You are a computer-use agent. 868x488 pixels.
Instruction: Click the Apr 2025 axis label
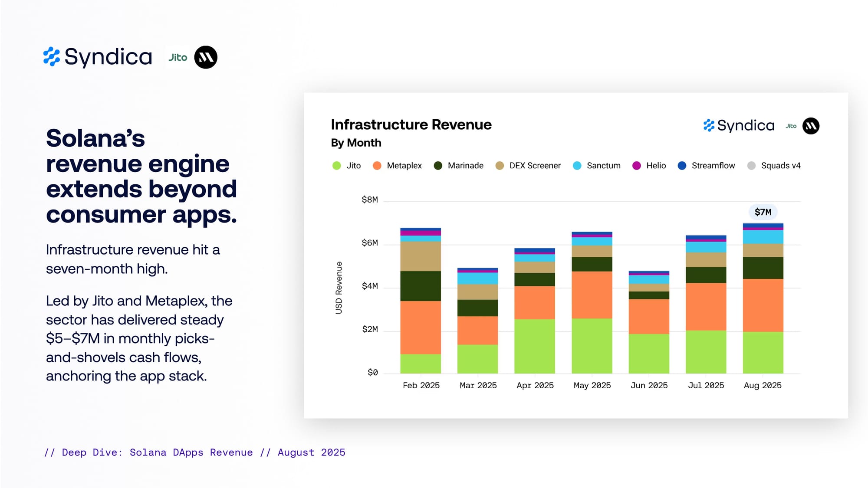pos(535,385)
